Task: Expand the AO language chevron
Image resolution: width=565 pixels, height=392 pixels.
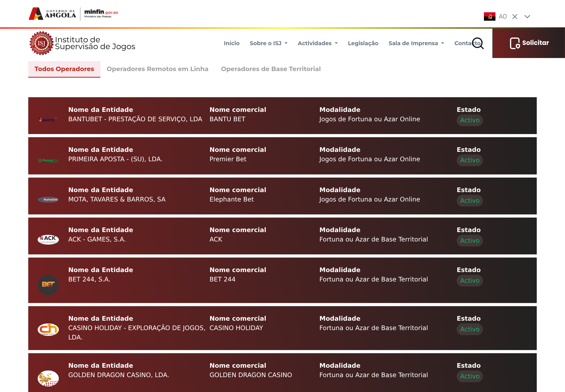Action: (x=527, y=16)
